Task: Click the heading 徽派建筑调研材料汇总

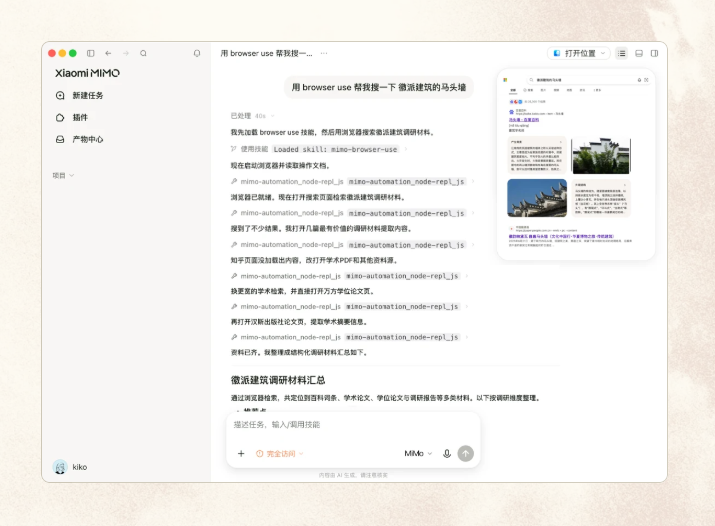Action: (x=278, y=380)
